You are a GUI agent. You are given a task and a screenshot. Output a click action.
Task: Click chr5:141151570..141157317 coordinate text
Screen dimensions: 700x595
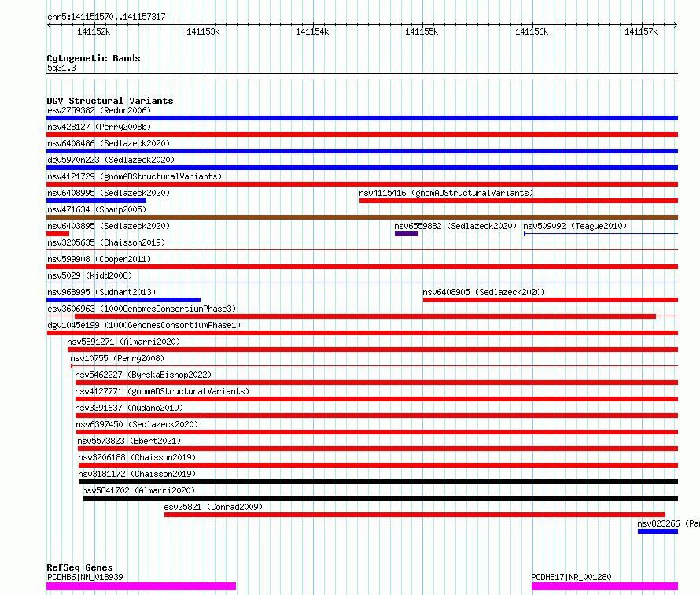(106, 17)
